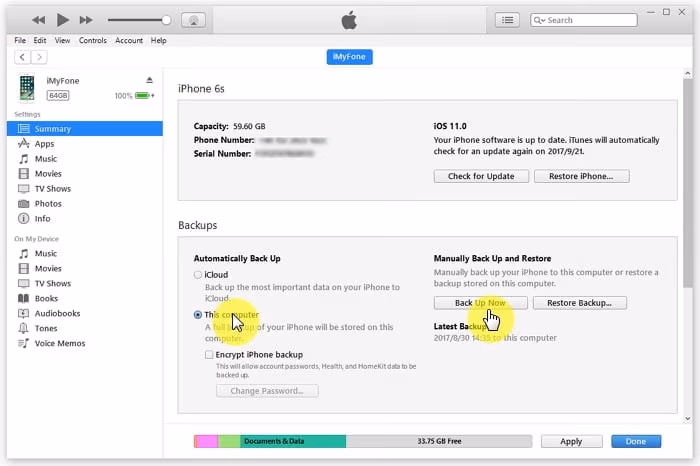700x466 pixels.
Task: Click the rewind previous track button
Action: (38, 20)
